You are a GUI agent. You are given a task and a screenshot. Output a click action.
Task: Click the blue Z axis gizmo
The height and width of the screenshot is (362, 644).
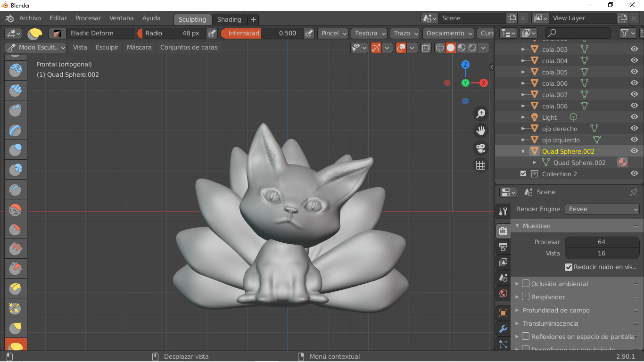(x=465, y=65)
